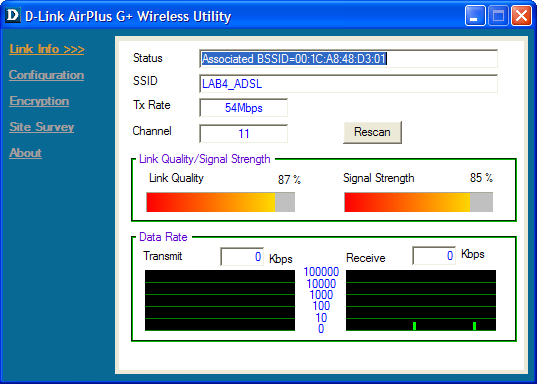Minimize the D-Link utility window

(475, 15)
